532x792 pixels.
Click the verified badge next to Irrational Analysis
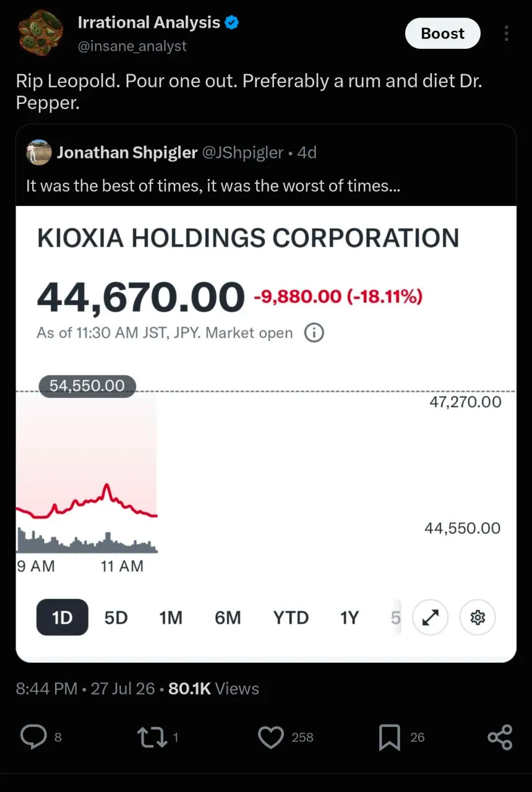click(232, 23)
